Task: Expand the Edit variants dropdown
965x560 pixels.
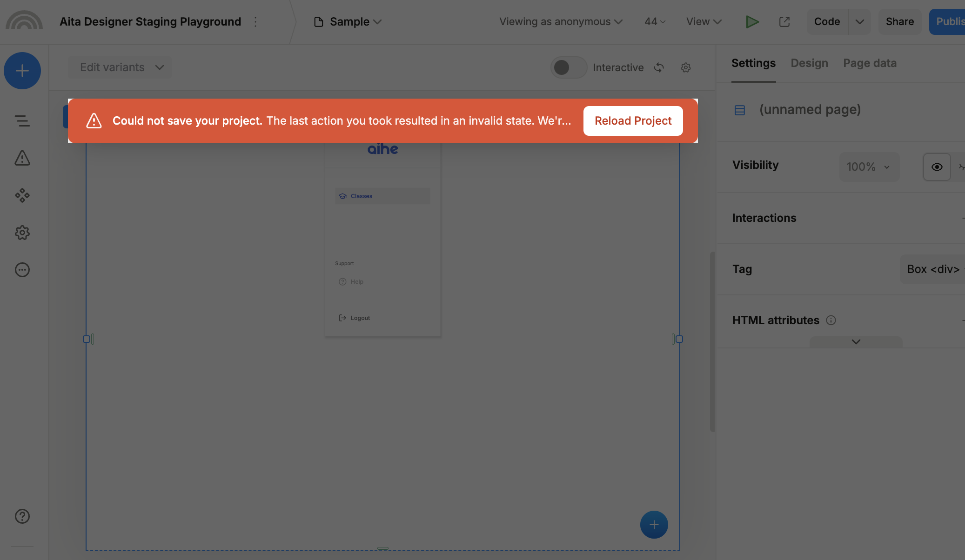Action: pyautogui.click(x=120, y=67)
